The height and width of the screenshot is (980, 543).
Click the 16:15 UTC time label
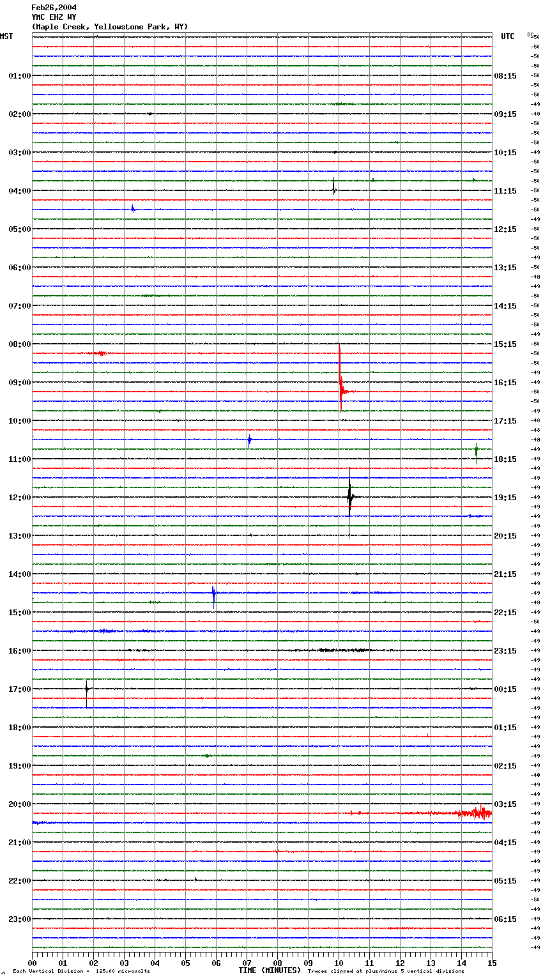pyautogui.click(x=505, y=383)
